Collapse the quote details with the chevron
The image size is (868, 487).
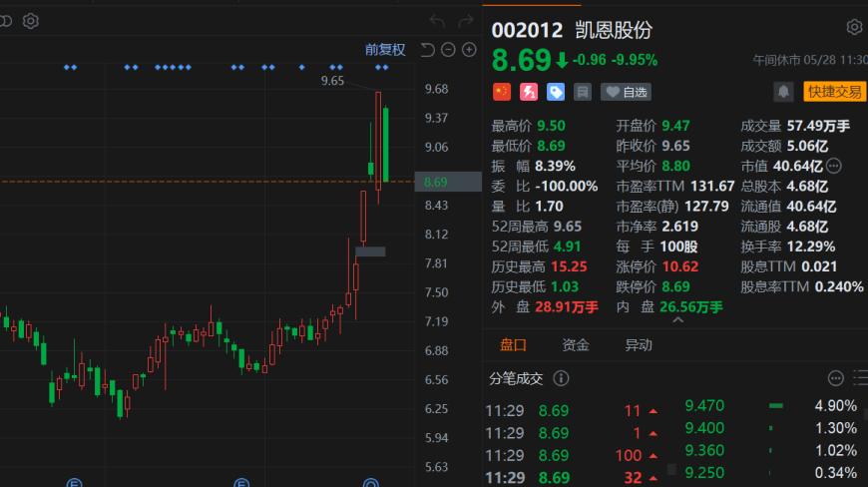(677, 320)
